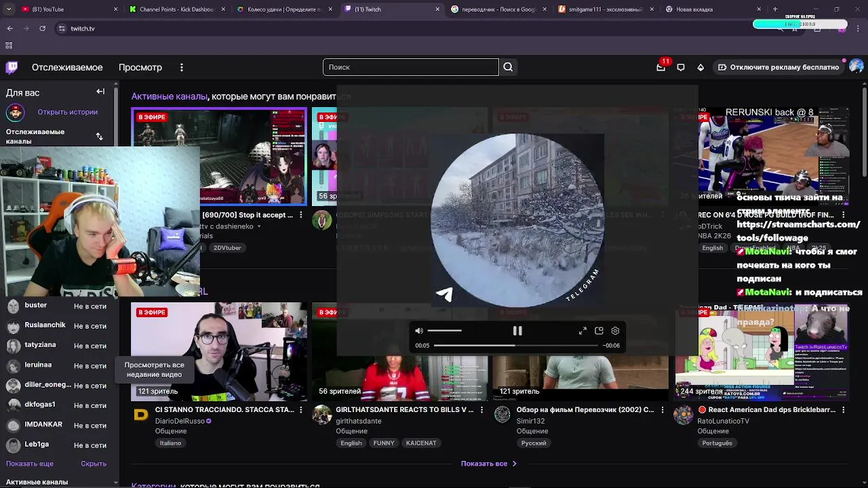The width and height of the screenshot is (868, 488).
Task: Go back in browser history
Action: [9, 28]
